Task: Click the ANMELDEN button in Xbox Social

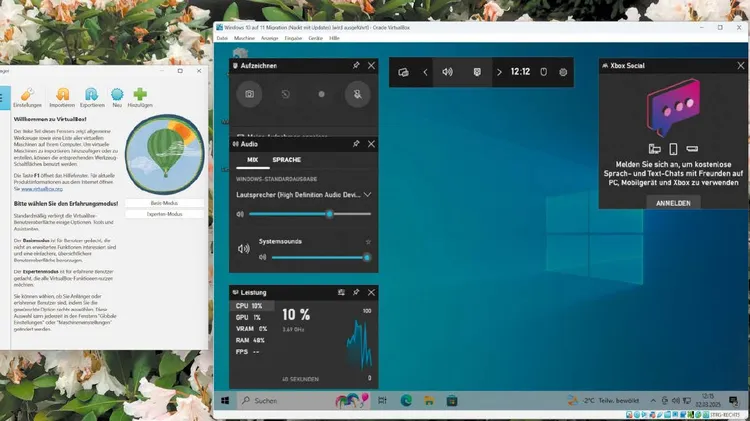Action: click(673, 202)
